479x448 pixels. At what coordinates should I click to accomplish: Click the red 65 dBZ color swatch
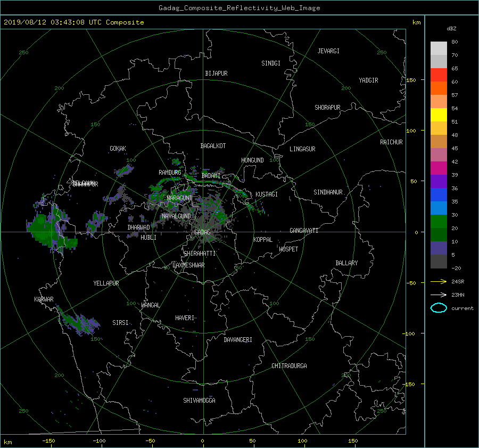point(439,75)
